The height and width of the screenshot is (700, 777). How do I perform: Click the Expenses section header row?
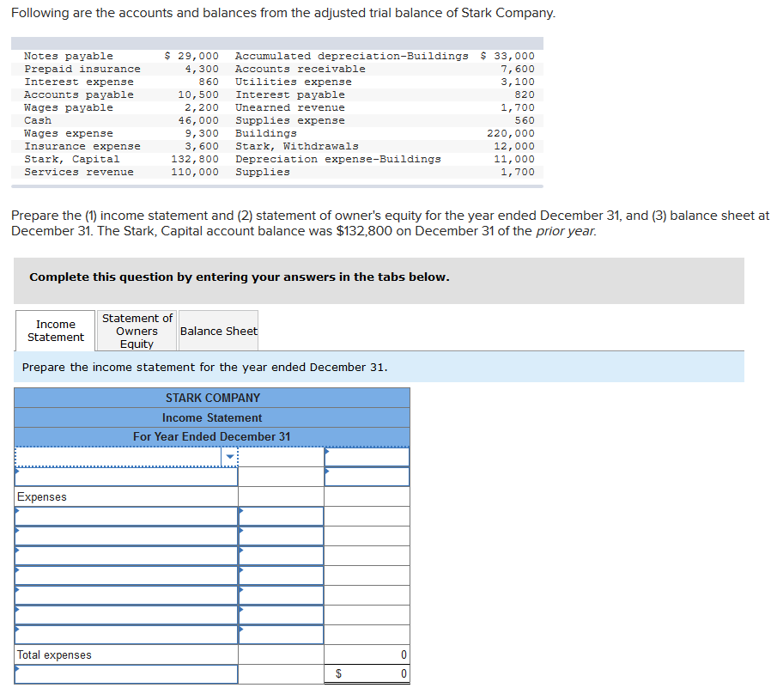[124, 496]
